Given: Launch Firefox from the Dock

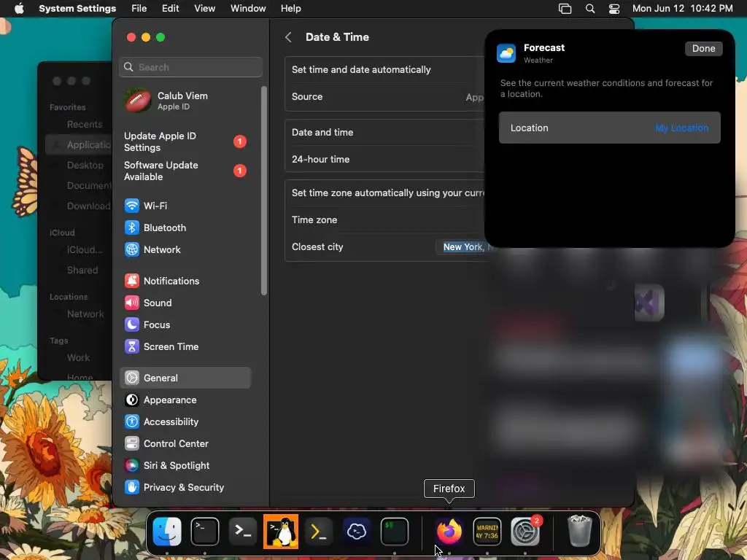Looking at the screenshot, I should pos(449,532).
